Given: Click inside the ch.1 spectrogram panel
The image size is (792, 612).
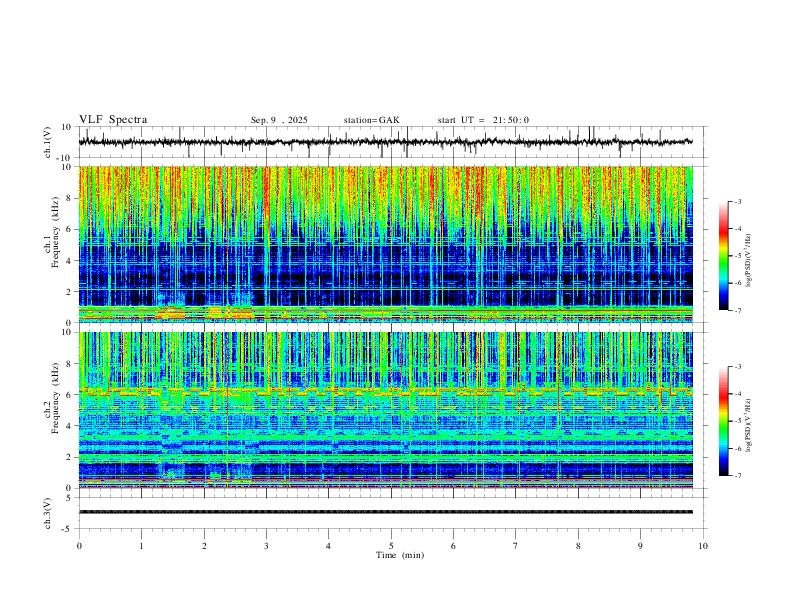Looking at the screenshot, I should [x=386, y=244].
